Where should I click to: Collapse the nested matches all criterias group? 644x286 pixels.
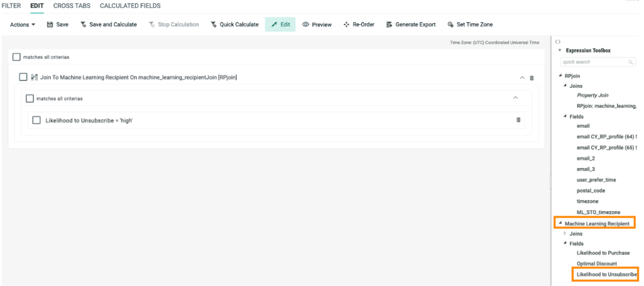coord(515,98)
